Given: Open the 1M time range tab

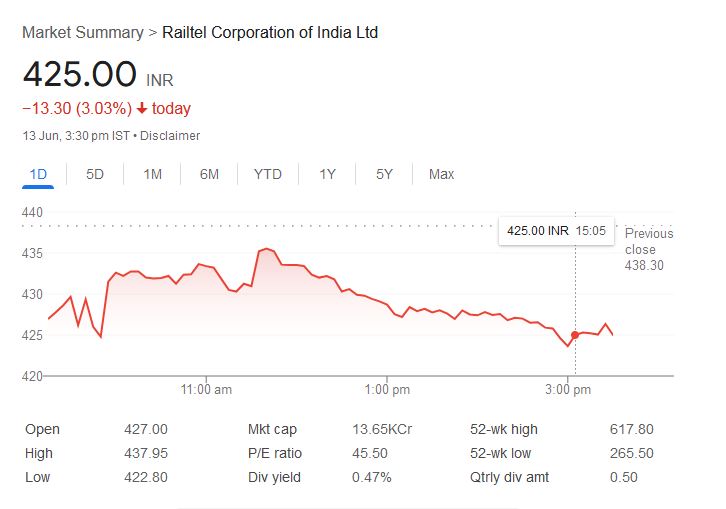Looking at the screenshot, I should click(x=152, y=174).
